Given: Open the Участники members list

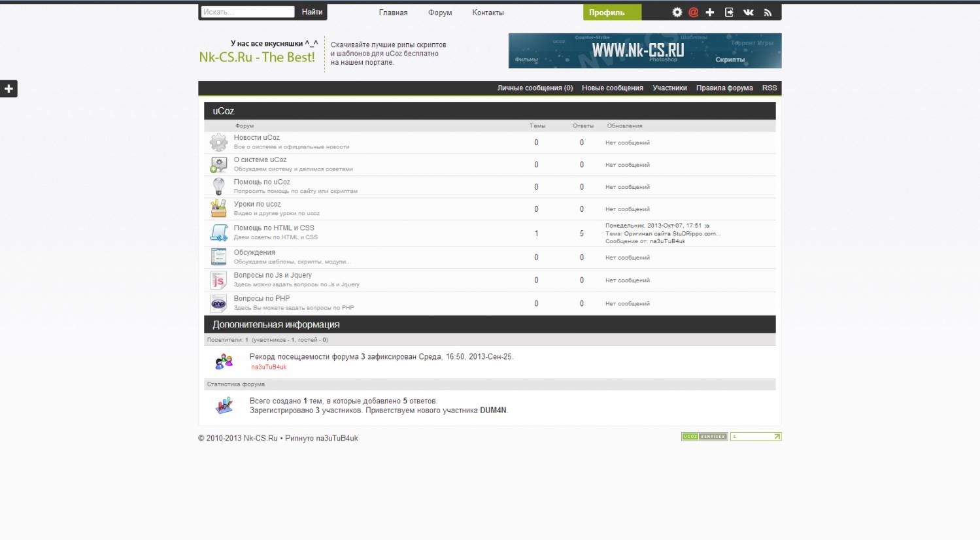Looking at the screenshot, I should click(669, 88).
